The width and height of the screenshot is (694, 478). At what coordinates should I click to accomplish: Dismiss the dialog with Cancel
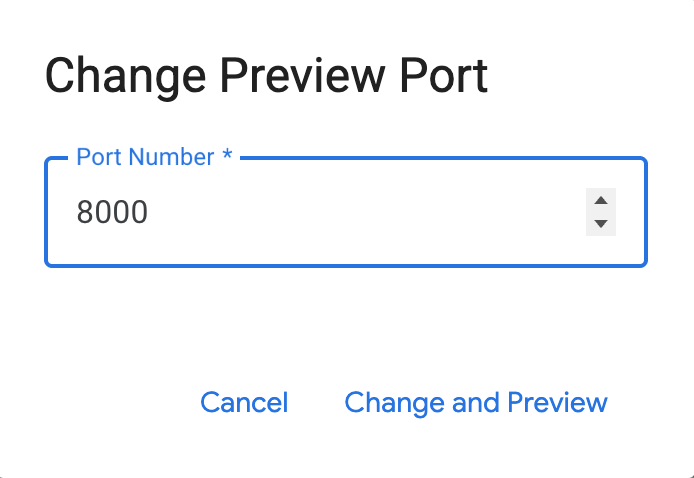point(244,402)
